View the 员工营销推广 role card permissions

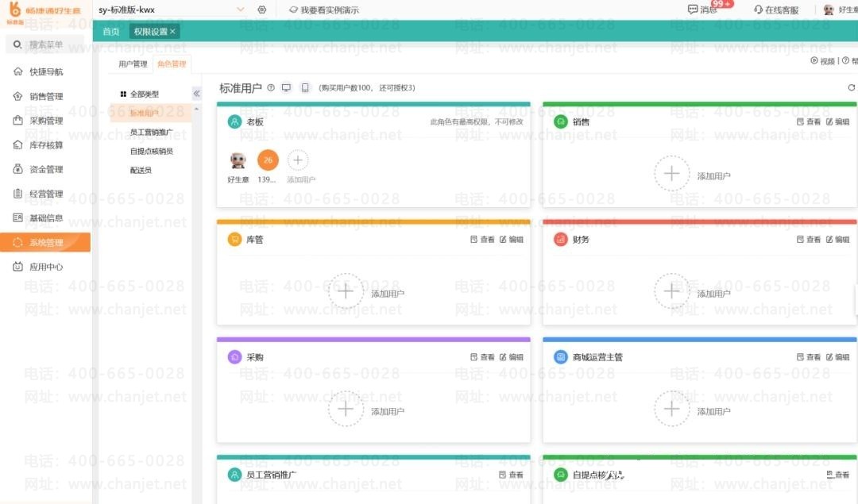[511, 475]
